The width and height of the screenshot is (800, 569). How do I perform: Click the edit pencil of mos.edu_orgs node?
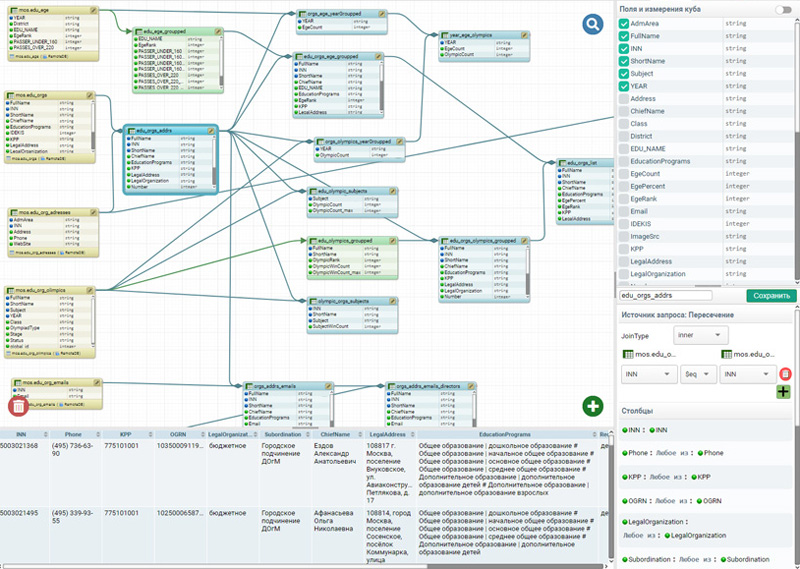click(x=90, y=95)
